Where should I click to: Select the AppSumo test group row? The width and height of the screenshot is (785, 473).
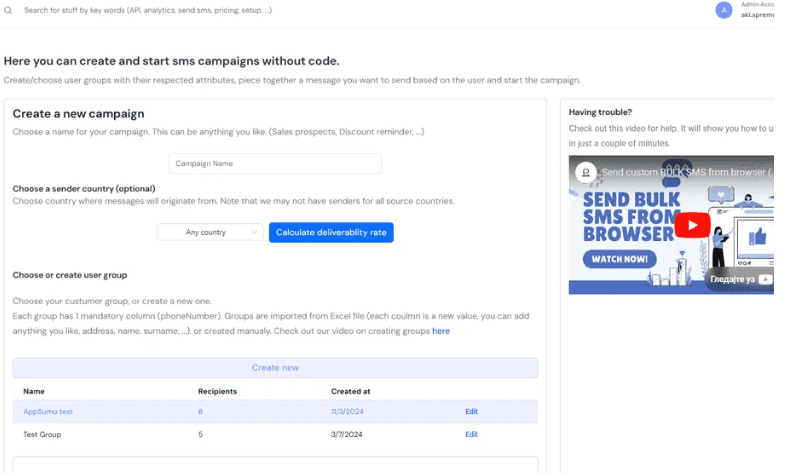pyautogui.click(x=275, y=411)
